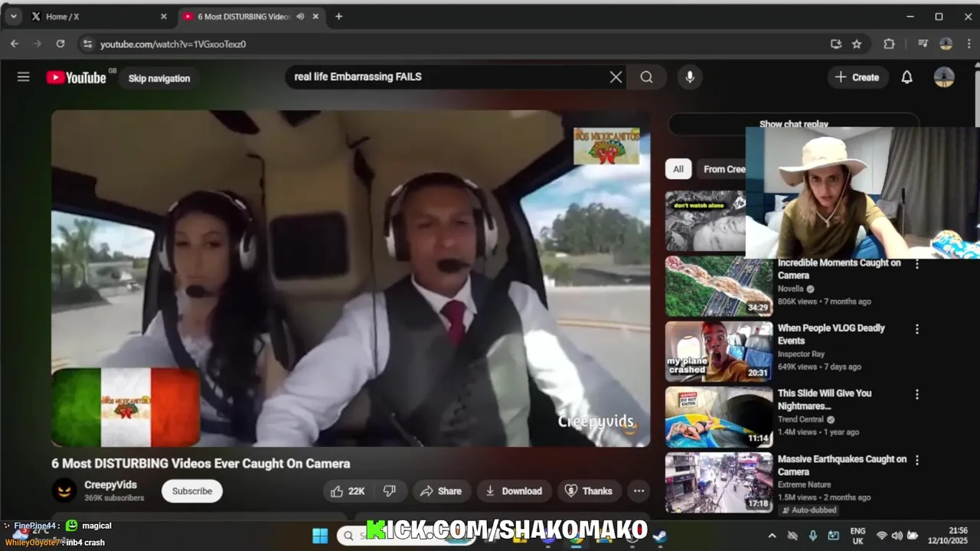Open the YouTube hamburger guide menu

(x=24, y=77)
